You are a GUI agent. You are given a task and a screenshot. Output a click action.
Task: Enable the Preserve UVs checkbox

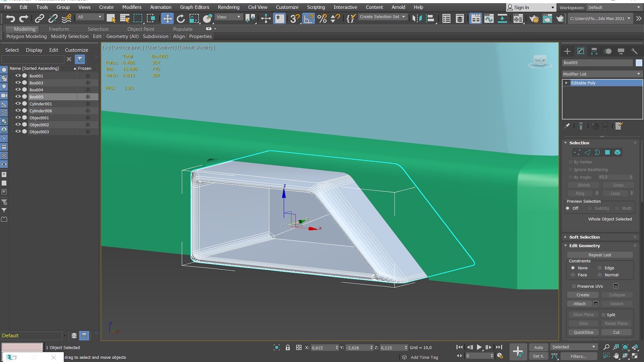(x=574, y=286)
